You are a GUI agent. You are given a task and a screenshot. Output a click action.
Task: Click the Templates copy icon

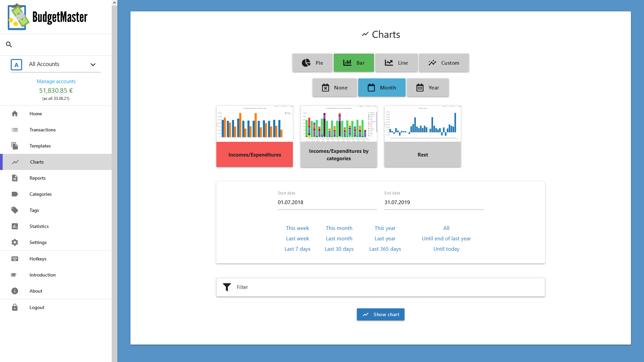click(x=15, y=146)
